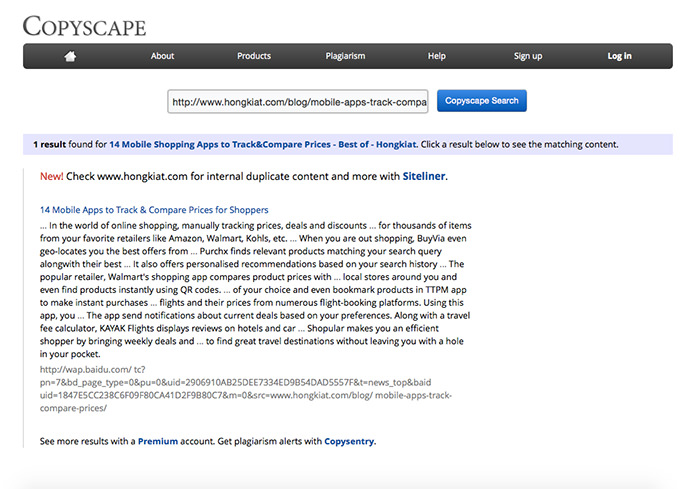Click the Copyscape Search button

(482, 100)
